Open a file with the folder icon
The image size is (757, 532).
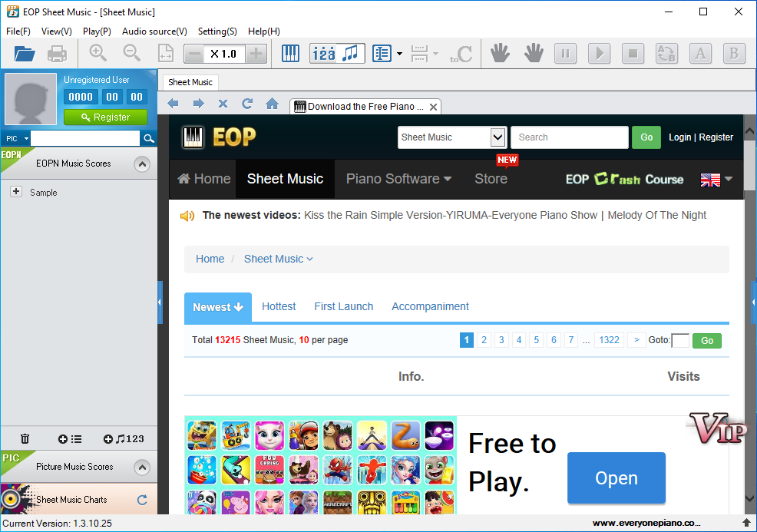25,54
